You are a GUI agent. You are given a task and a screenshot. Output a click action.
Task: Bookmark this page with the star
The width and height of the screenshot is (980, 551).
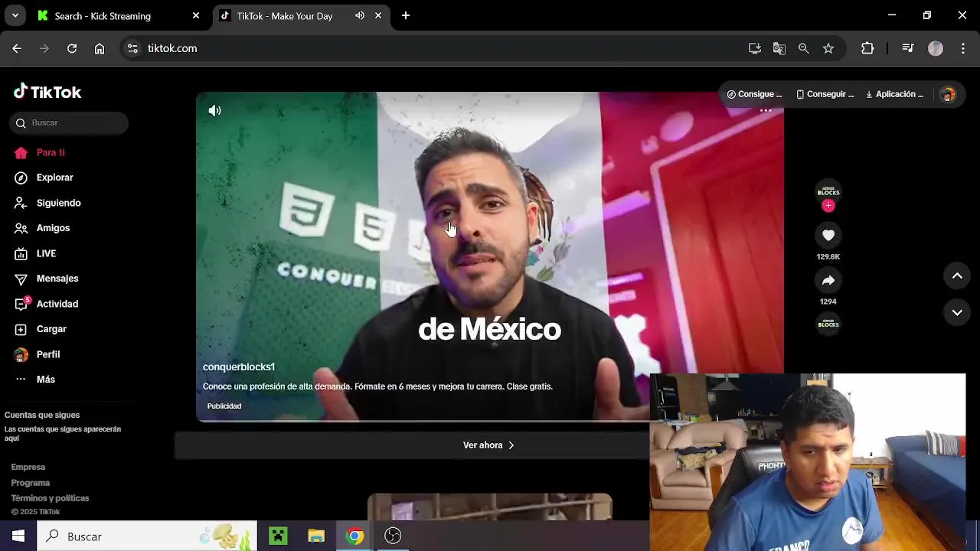point(828,48)
